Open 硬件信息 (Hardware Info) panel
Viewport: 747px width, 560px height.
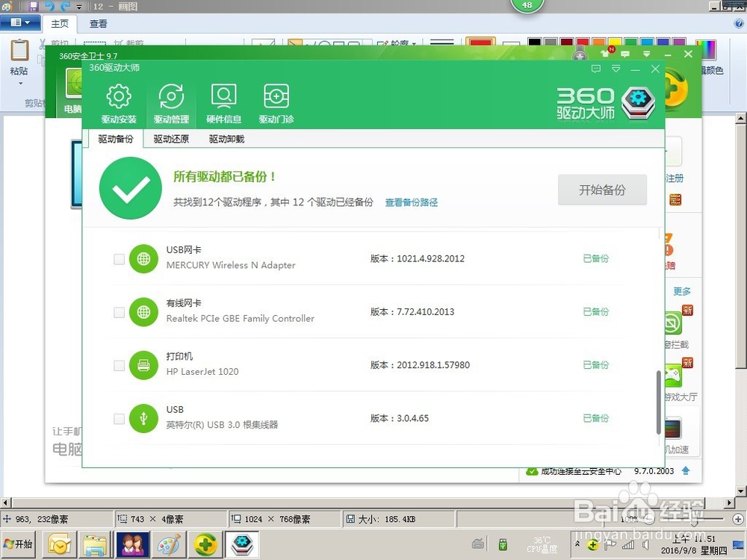(x=223, y=102)
